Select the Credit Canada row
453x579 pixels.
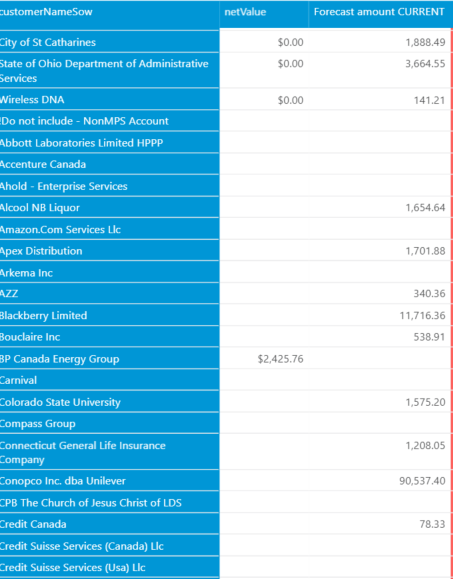(109, 524)
